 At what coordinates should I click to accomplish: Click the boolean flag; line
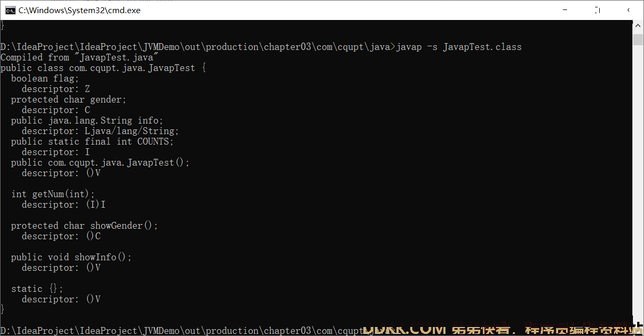[45, 78]
